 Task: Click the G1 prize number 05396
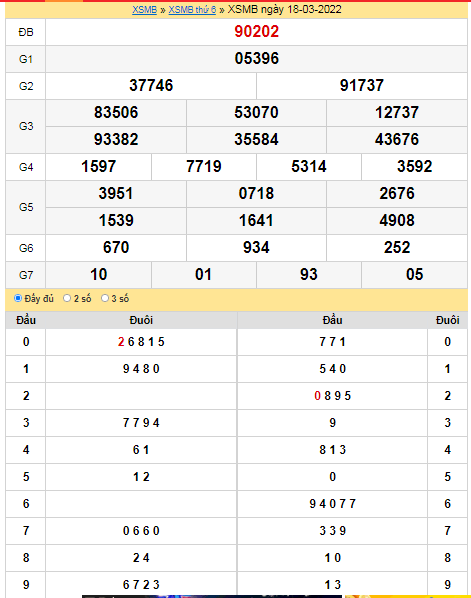click(257, 59)
